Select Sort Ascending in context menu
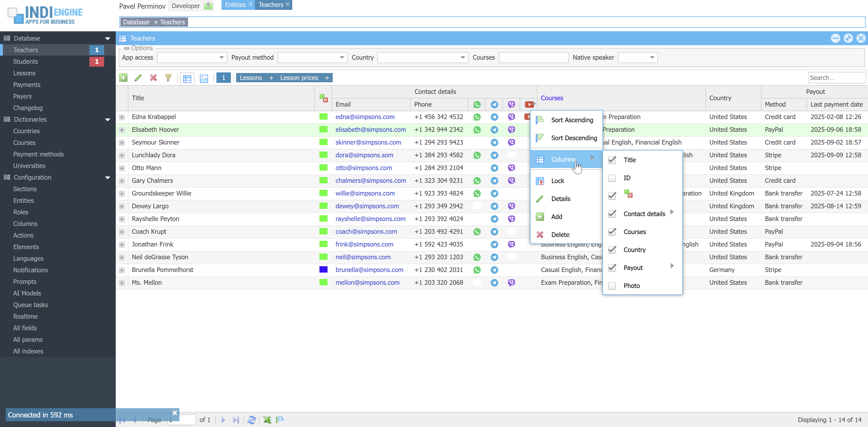The height and width of the screenshot is (427, 868). pos(572,120)
